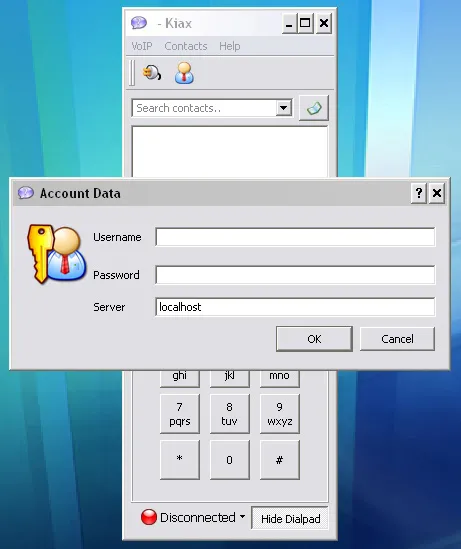Click the Username input field
The image size is (461, 549).
click(295, 237)
